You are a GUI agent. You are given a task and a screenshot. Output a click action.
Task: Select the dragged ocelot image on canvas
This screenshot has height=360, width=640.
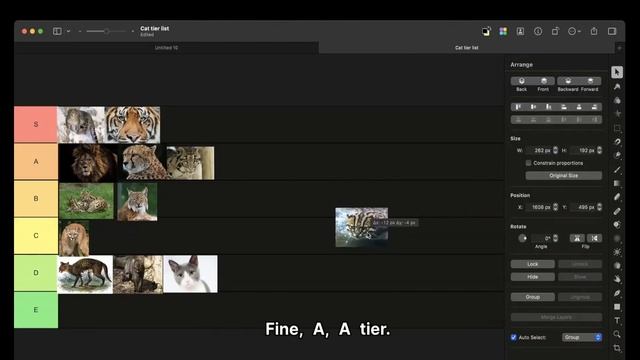362,227
